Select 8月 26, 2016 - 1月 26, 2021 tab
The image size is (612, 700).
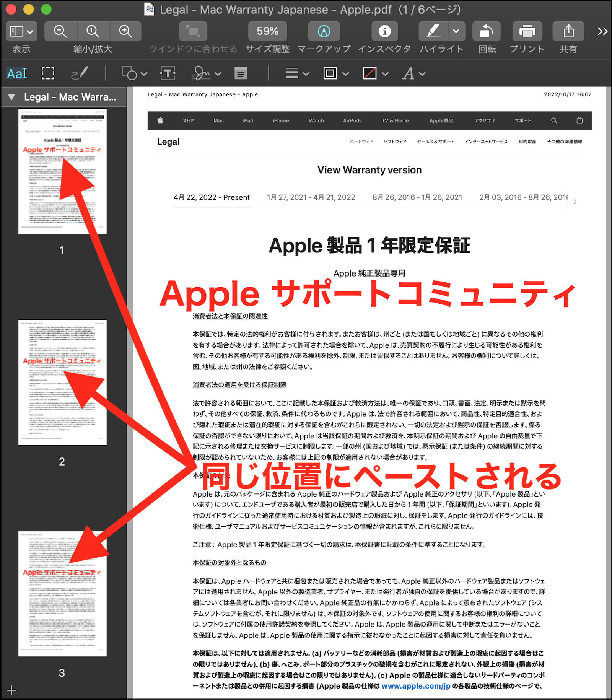(x=417, y=197)
